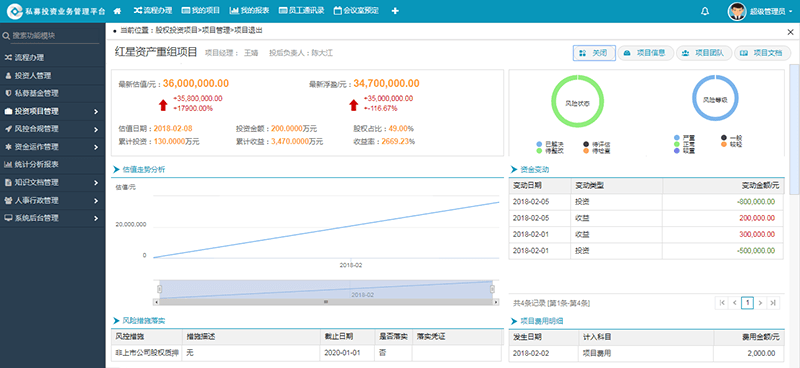Screen dimensions: 800x368
Task: Click the plus icon in top navigation
Action: pos(395,11)
